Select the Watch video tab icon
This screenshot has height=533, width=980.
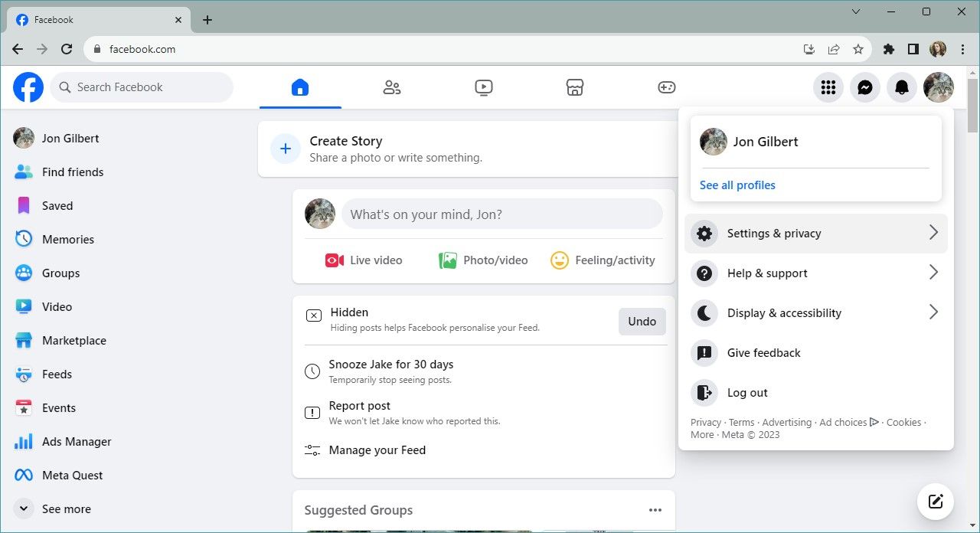point(483,87)
